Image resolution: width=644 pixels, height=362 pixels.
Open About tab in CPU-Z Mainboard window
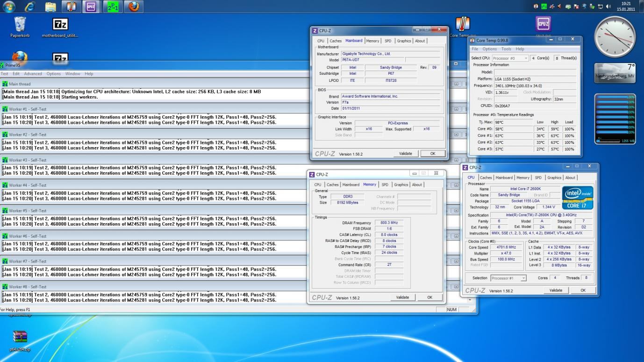(x=420, y=41)
